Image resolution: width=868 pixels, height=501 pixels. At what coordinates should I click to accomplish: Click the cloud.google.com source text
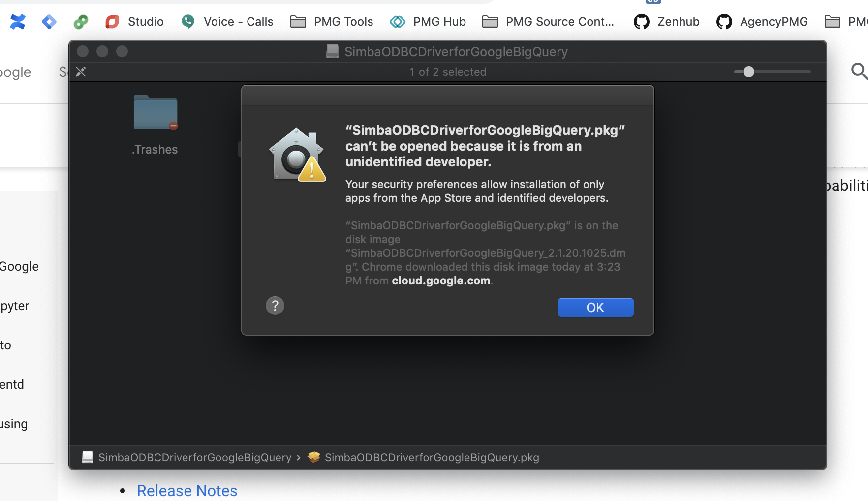(x=441, y=281)
